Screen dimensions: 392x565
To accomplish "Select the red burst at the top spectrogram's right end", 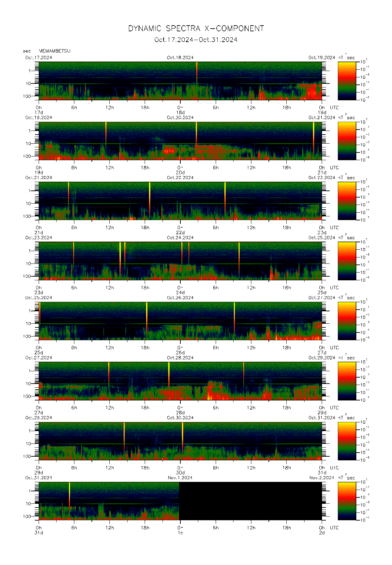I will [x=311, y=91].
